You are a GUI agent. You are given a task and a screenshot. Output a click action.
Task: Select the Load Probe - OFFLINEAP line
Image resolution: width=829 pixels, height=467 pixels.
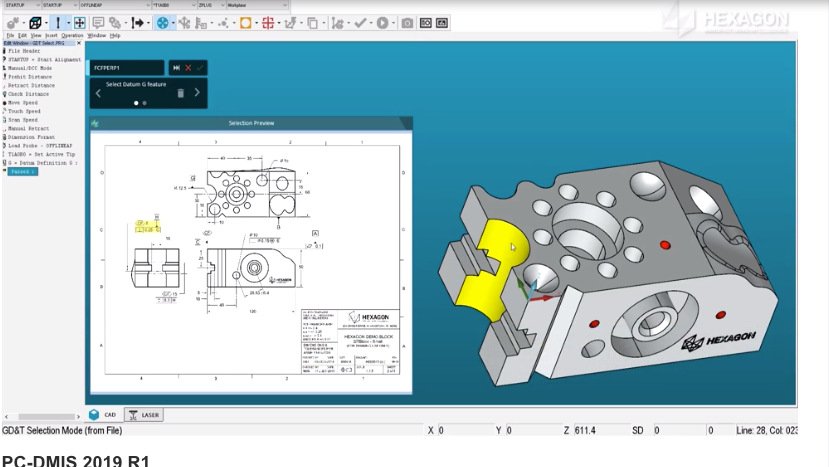click(38, 145)
